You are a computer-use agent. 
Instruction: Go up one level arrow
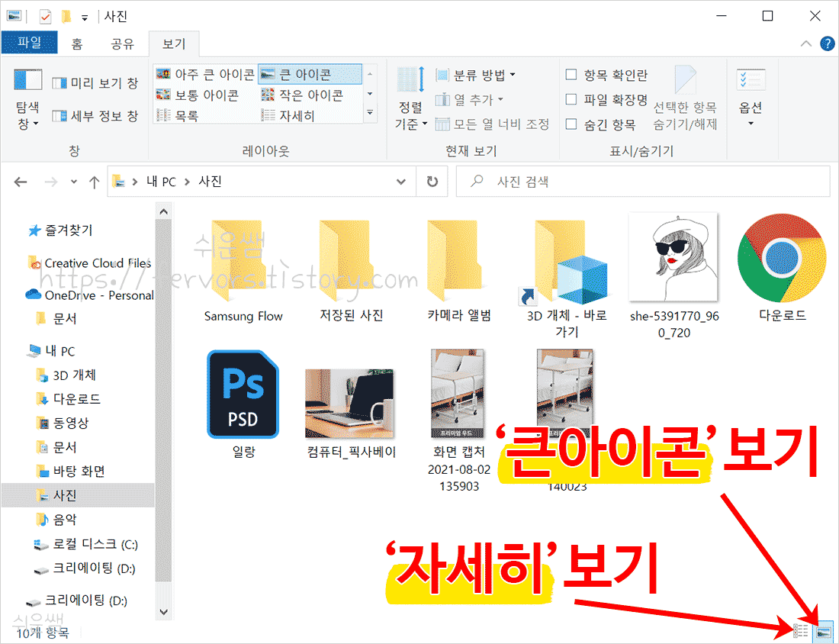coord(94,182)
